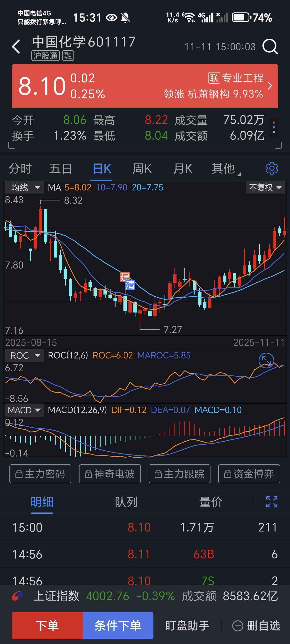The width and height of the screenshot is (290, 644).
Task: Tap the 最低 8.04 value
Action: [x=156, y=136]
